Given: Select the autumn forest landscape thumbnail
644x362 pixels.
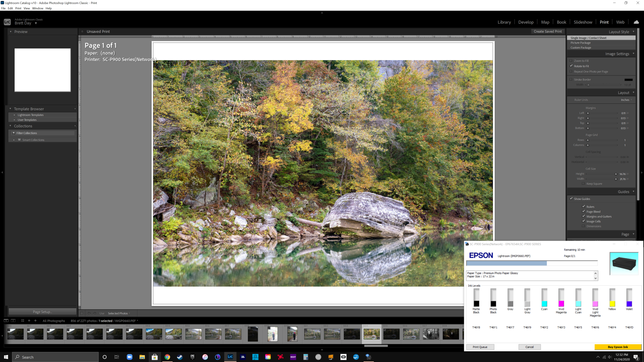Looking at the screenshot, I should (x=372, y=334).
